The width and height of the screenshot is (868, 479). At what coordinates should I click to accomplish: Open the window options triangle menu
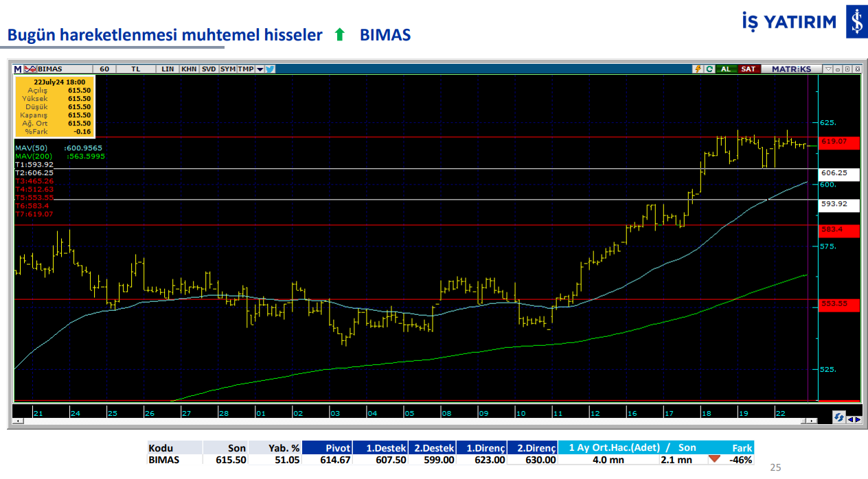click(x=829, y=69)
